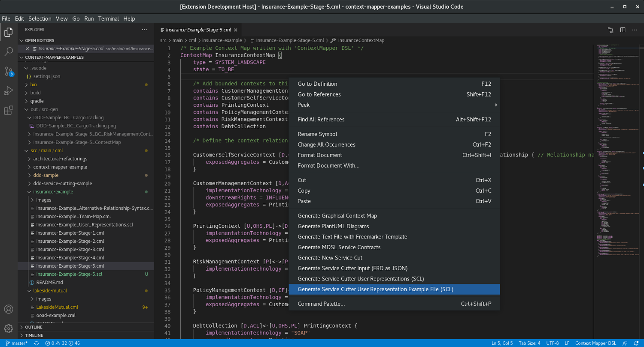This screenshot has width=644, height=347.
Task: Expand the gradle folder
Action: [x=86, y=101]
